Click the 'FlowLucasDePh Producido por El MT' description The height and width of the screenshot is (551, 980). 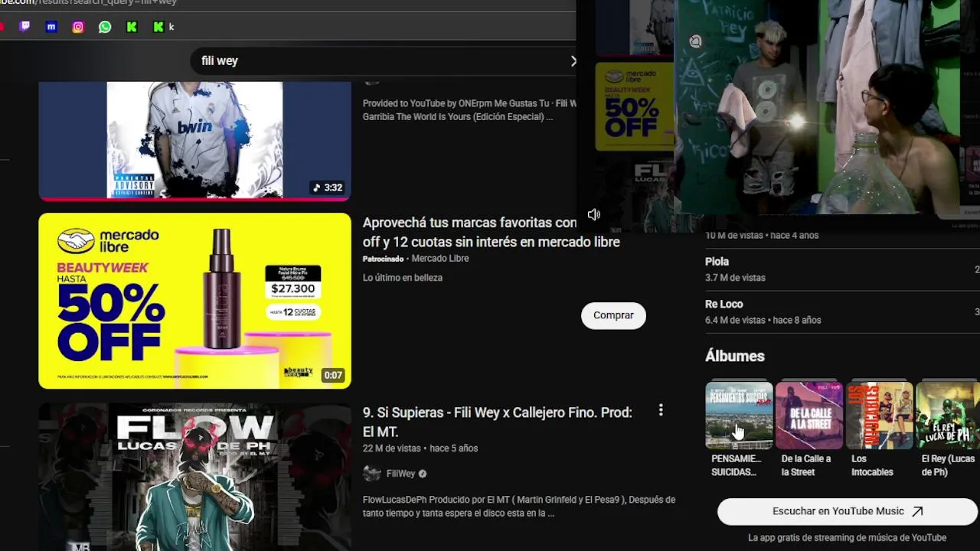coord(519,507)
